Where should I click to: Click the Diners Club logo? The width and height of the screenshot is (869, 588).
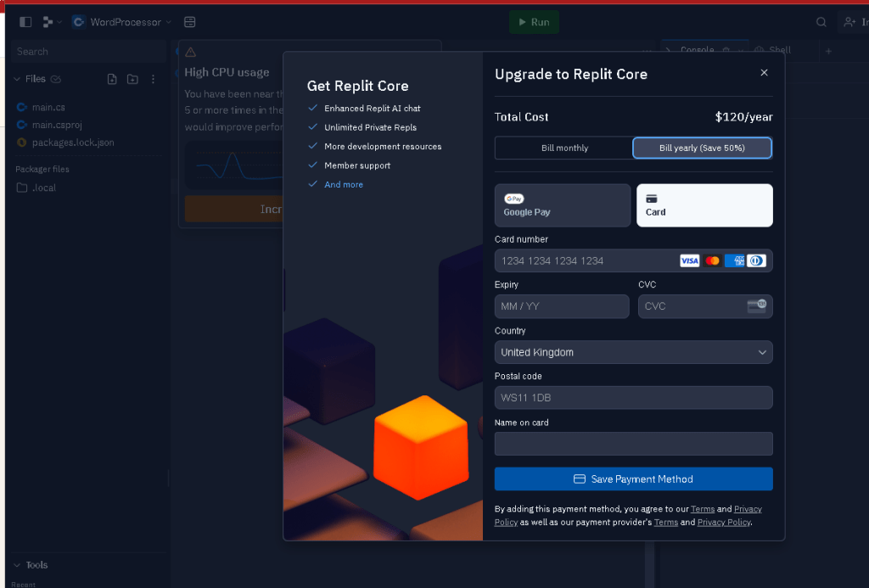tap(756, 261)
